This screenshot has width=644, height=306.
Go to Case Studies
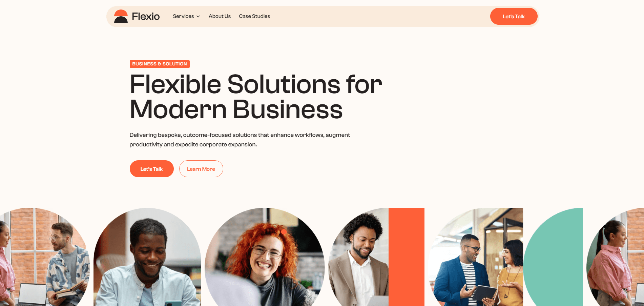pyautogui.click(x=254, y=16)
